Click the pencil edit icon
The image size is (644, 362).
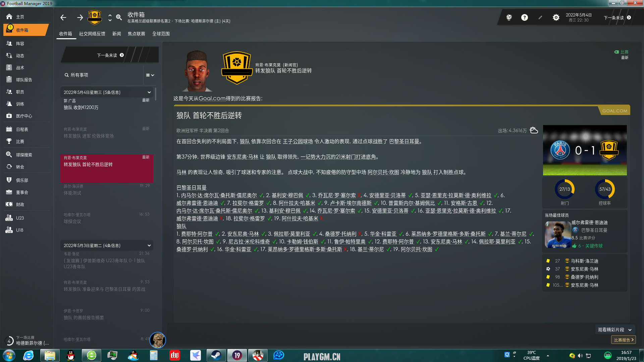(x=540, y=17)
